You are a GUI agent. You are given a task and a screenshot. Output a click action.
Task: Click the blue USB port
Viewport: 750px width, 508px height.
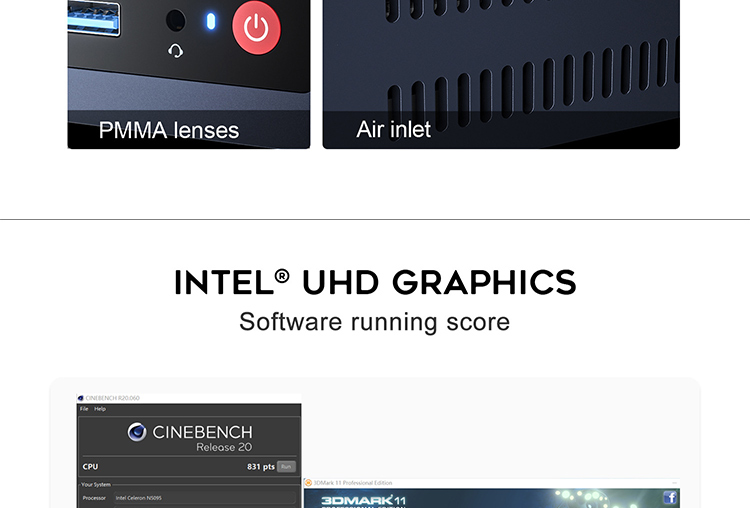point(93,18)
